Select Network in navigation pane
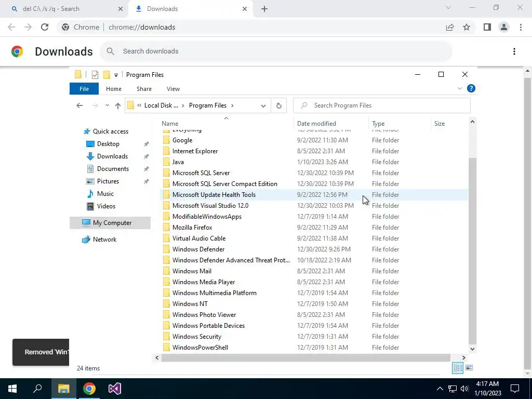Image resolution: width=532 pixels, height=399 pixels. [104, 240]
